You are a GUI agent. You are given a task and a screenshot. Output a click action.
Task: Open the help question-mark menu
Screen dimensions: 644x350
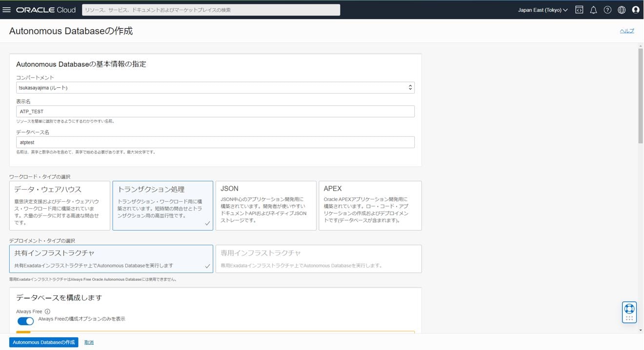tap(607, 9)
